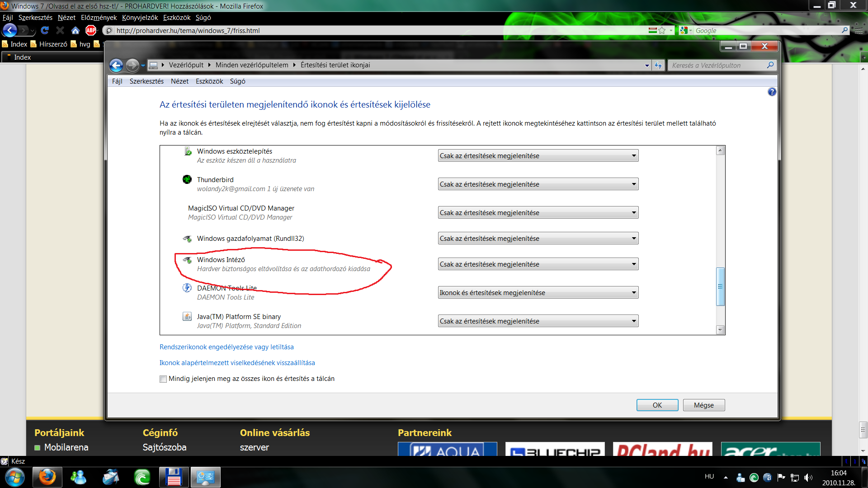Click the Firefox home icon

tap(75, 30)
